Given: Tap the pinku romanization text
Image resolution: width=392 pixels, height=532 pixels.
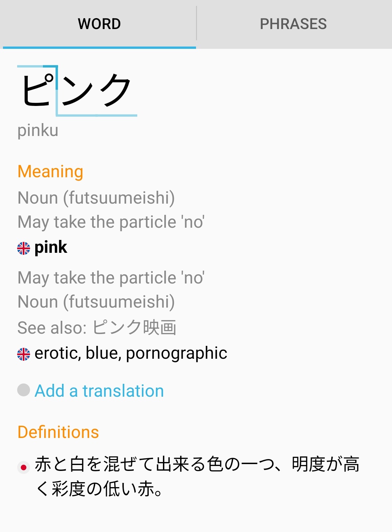Looking at the screenshot, I should 38,130.
